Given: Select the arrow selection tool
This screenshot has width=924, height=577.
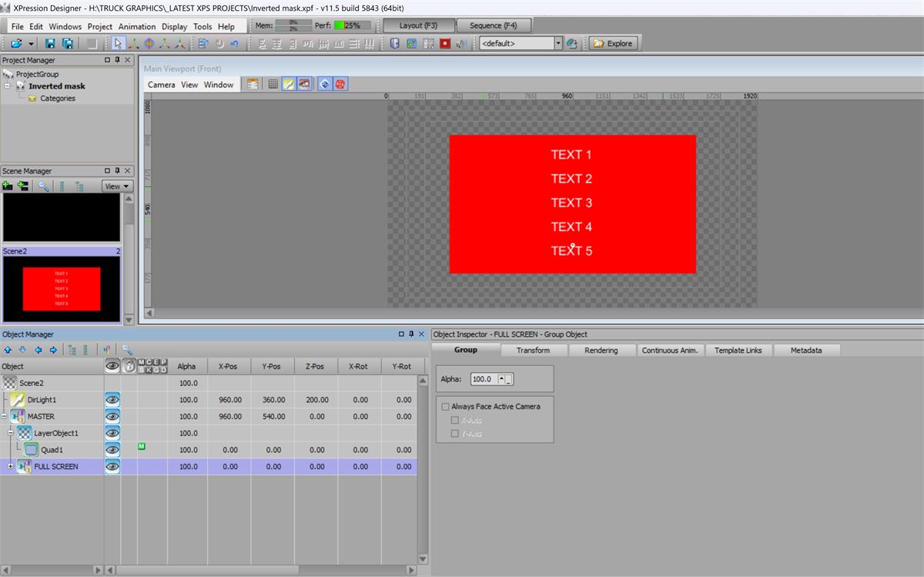Looking at the screenshot, I should 118,44.
